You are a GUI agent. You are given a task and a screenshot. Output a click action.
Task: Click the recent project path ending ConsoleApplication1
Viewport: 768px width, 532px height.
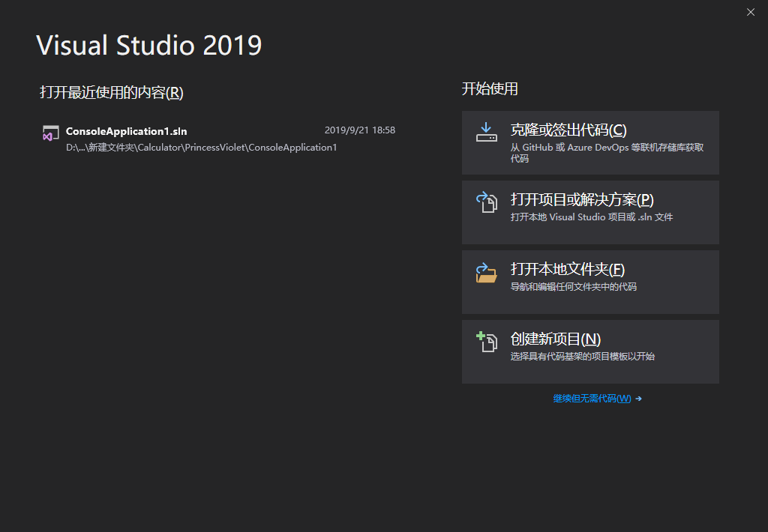(201, 148)
